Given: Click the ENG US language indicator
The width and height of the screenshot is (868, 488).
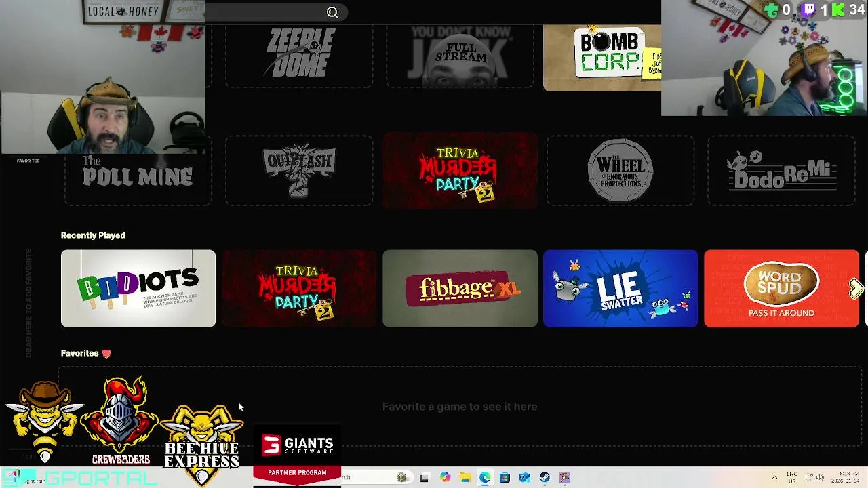Looking at the screenshot, I should click(x=792, y=478).
